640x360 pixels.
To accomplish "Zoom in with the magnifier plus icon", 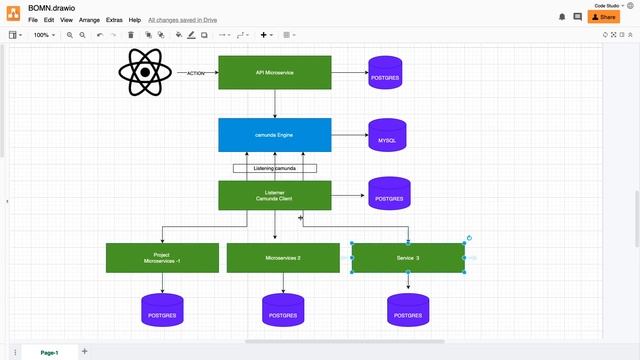I will click(x=70, y=35).
